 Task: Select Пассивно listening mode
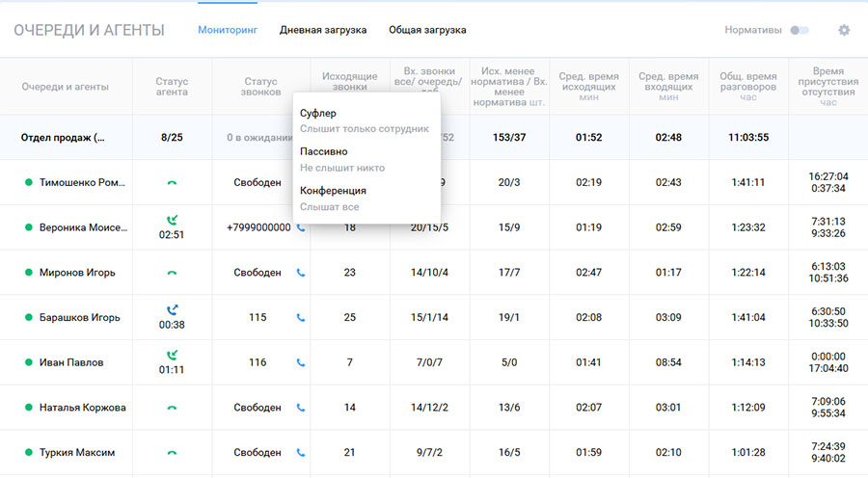[x=342, y=159]
